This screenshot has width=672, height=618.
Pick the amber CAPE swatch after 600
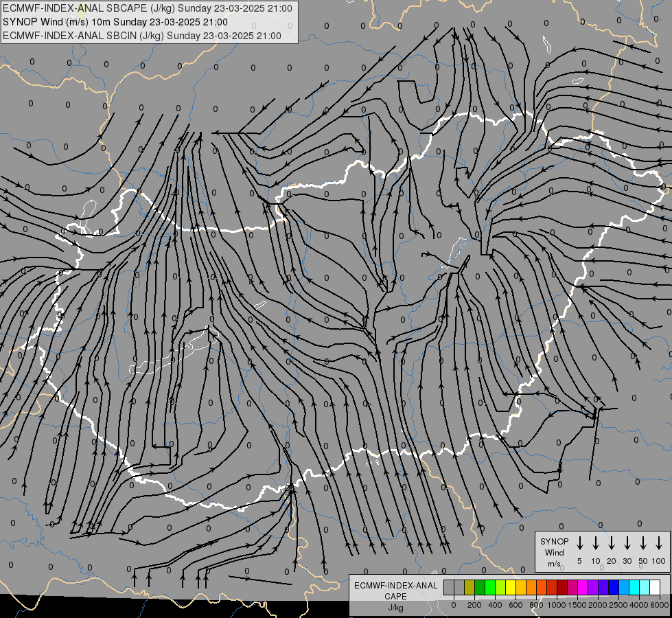[x=521, y=587]
